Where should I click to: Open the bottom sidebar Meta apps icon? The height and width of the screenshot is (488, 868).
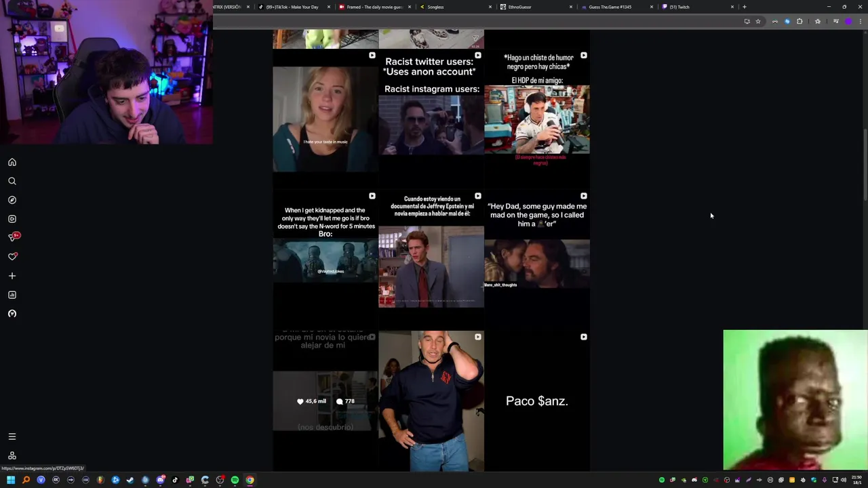click(x=12, y=455)
